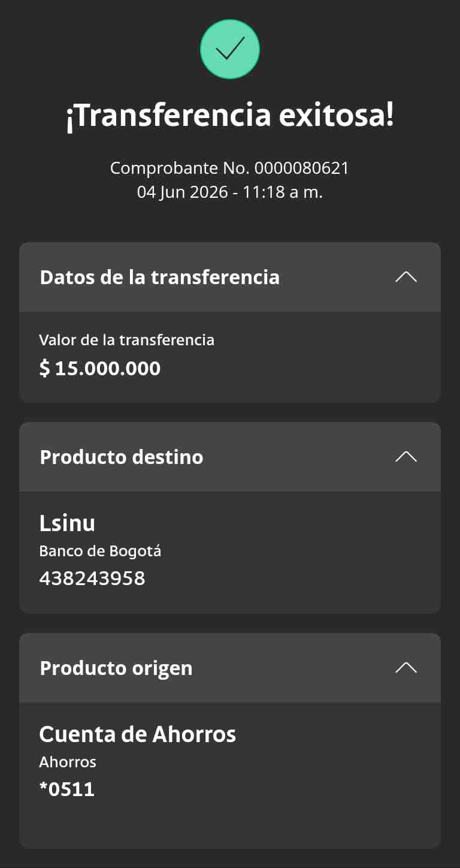Click the destination account number 438243958
Screen dimensions: 460x868
click(92, 578)
